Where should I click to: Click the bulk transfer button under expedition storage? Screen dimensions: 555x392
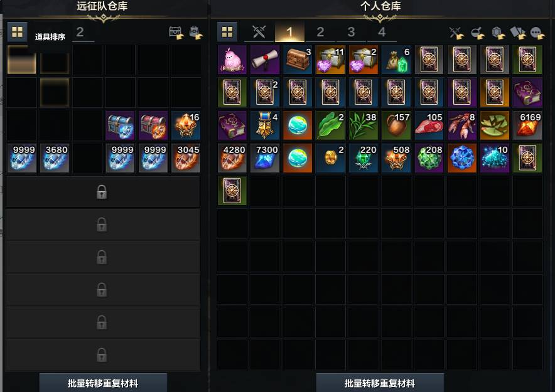pyautogui.click(x=103, y=383)
